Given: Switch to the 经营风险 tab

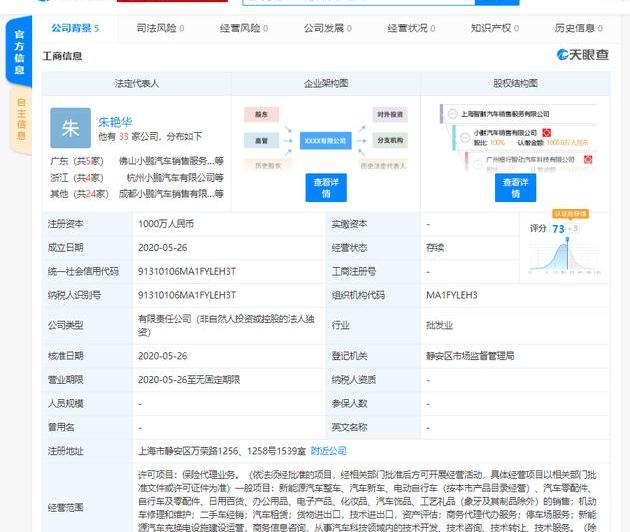Looking at the screenshot, I should tap(244, 28).
